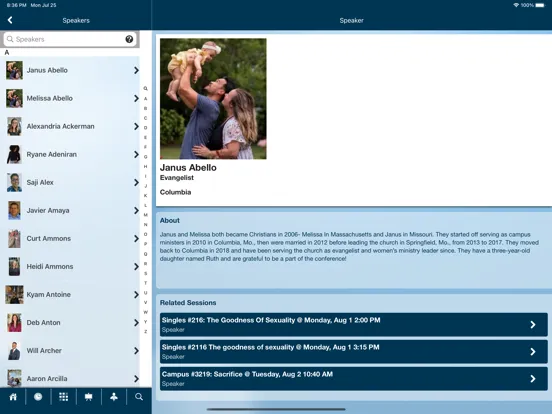Screen dimensions: 552x414
Task: Jump to letter A in index
Action: [x=145, y=99]
